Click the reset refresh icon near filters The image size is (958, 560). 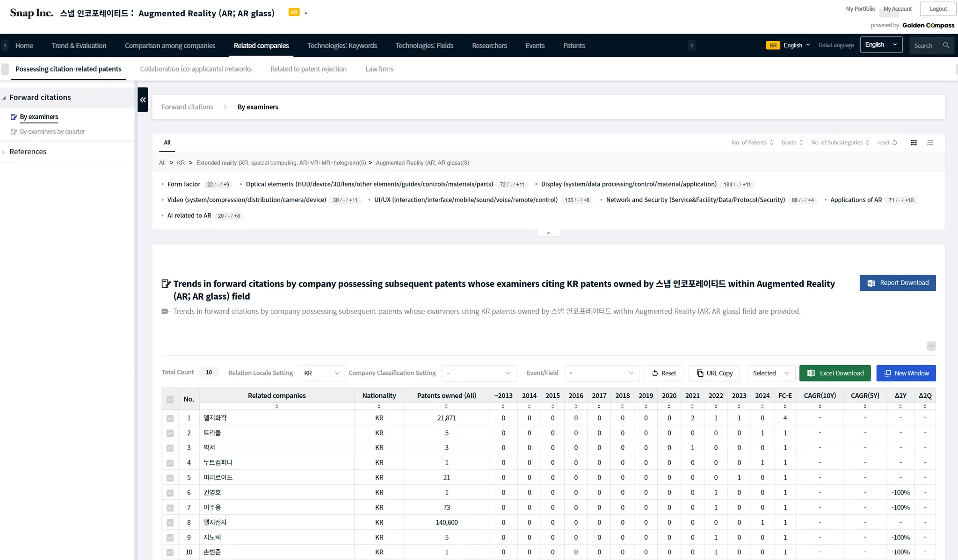(x=894, y=143)
